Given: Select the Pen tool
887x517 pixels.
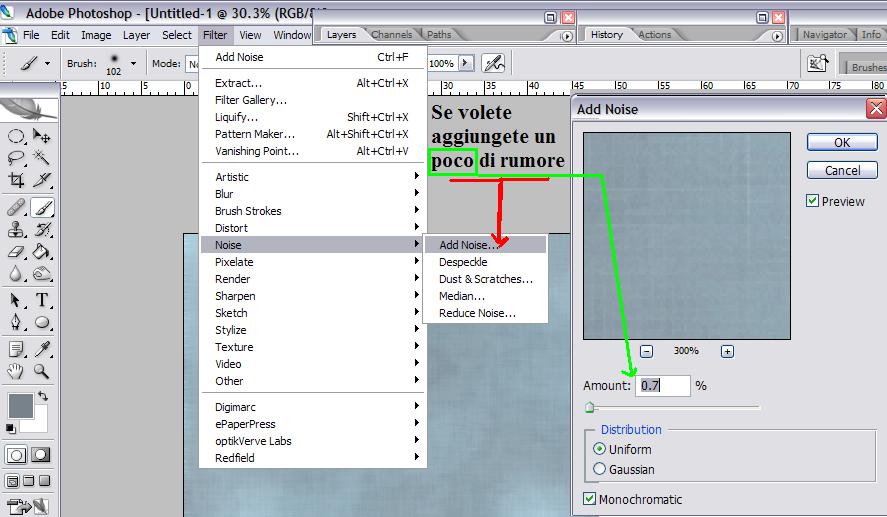Looking at the screenshot, I should click(x=16, y=322).
